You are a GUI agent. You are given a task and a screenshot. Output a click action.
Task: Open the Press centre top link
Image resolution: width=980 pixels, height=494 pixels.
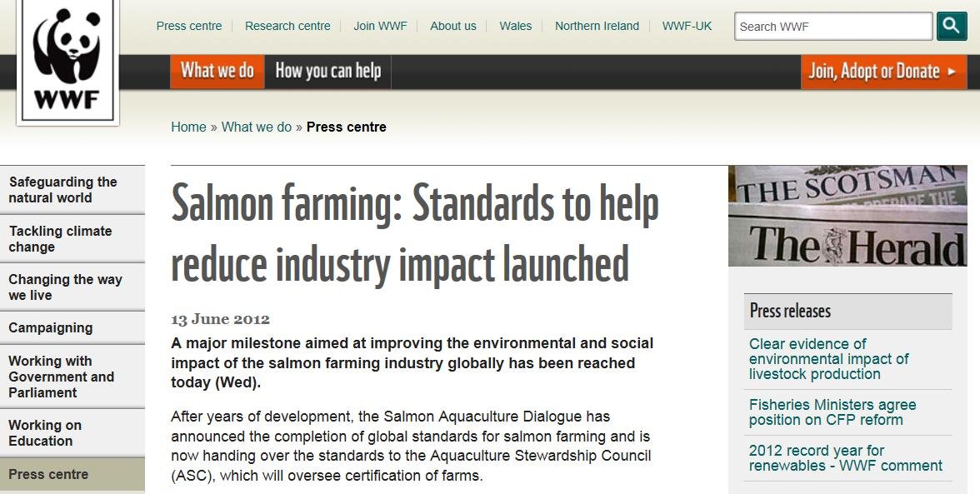(189, 26)
